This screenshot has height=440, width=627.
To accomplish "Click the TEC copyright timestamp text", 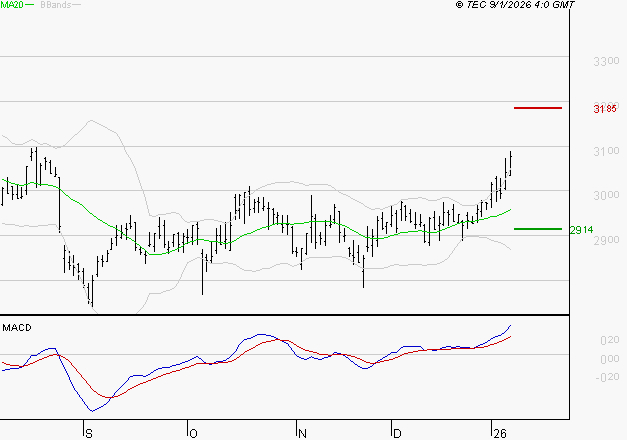I will 515,5.
